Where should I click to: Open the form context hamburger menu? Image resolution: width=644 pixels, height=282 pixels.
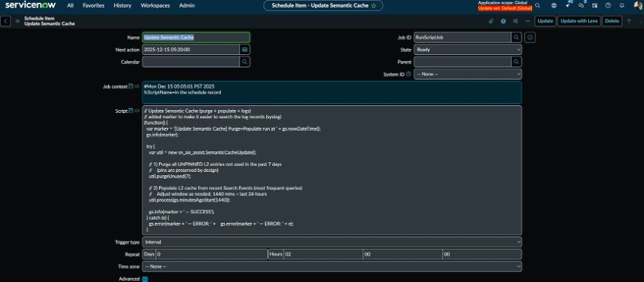tap(17, 21)
